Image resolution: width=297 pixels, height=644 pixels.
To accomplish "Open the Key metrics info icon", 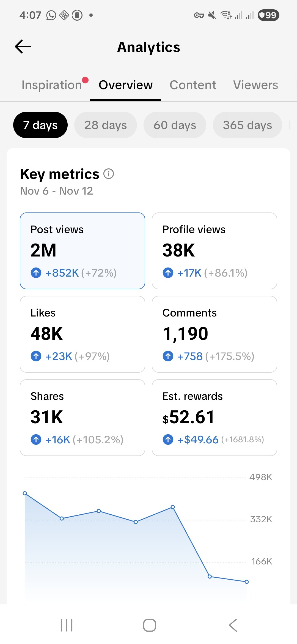I will click(109, 174).
